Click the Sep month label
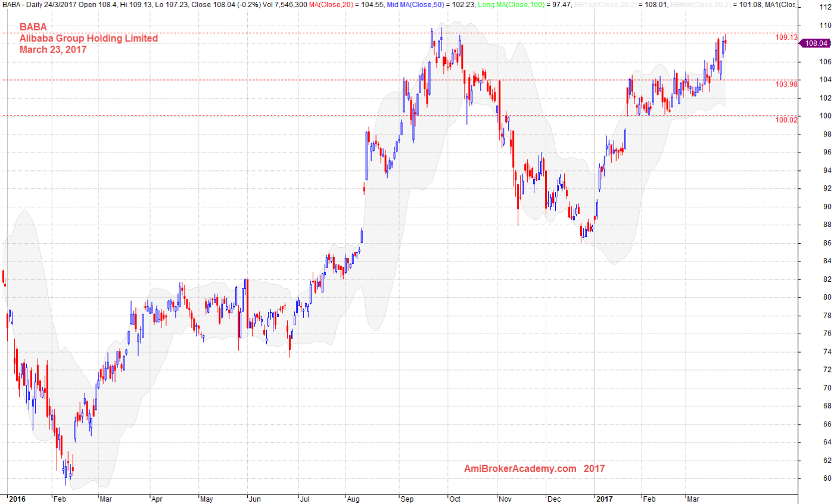The image size is (834, 504). point(407,499)
